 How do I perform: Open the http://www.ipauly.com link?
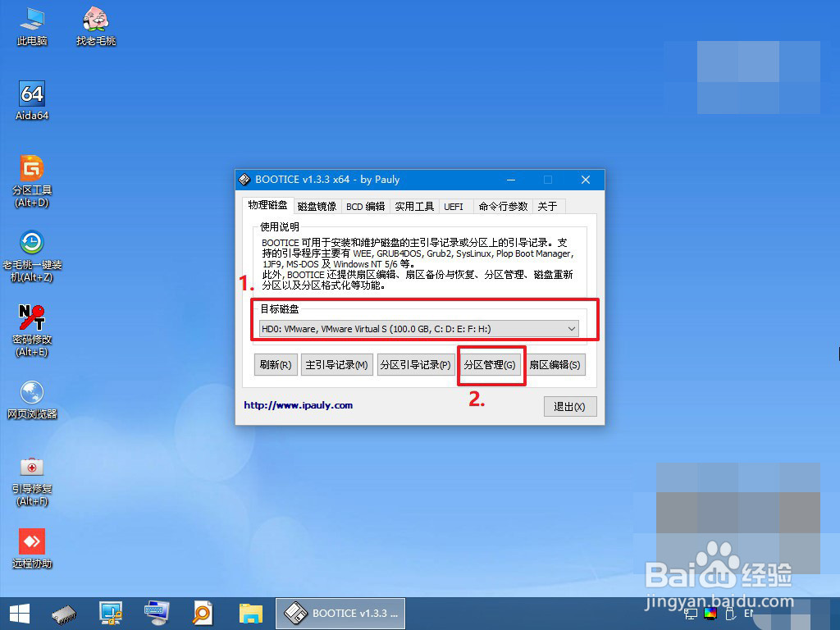(299, 405)
